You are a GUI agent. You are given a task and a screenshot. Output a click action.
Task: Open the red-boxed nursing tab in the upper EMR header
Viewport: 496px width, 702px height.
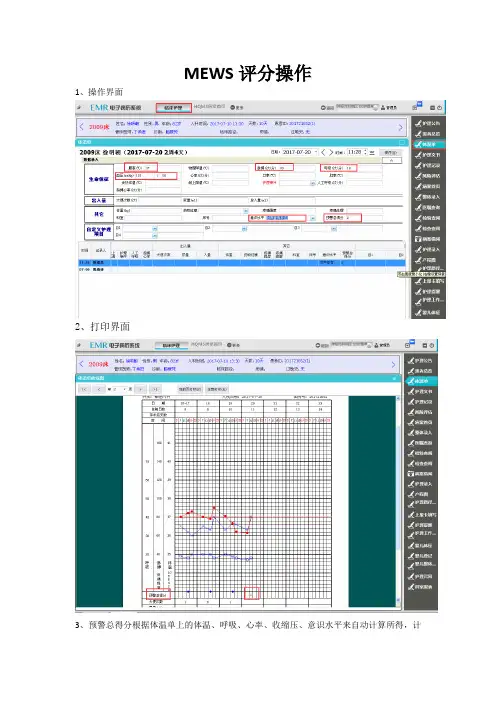tap(174, 108)
